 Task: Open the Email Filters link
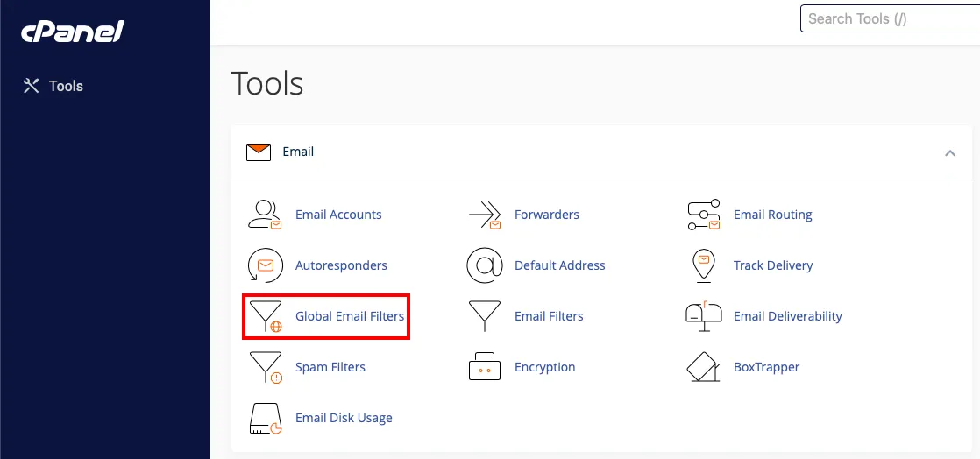pos(549,316)
